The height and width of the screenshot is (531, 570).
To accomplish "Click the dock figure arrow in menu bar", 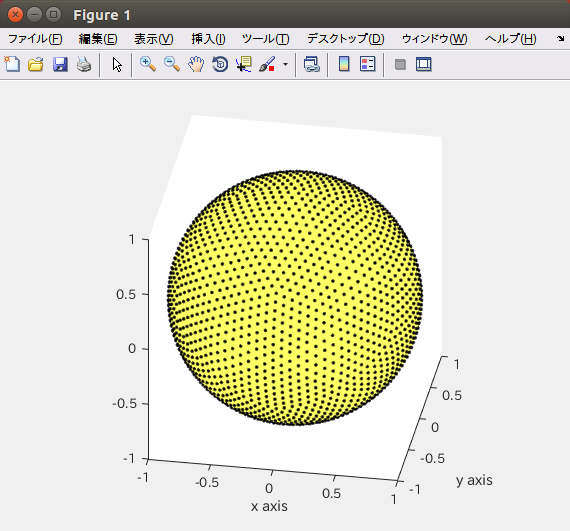I will point(560,39).
